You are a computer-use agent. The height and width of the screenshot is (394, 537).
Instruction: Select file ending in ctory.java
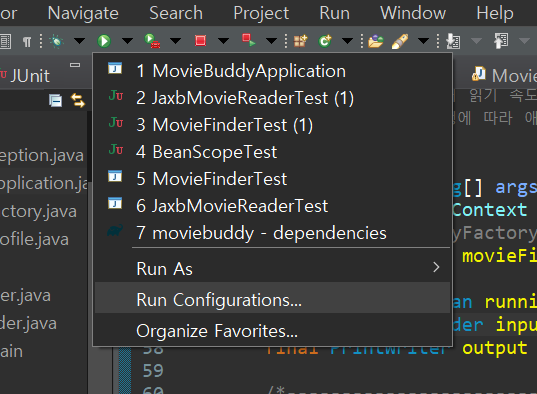pos(38,211)
